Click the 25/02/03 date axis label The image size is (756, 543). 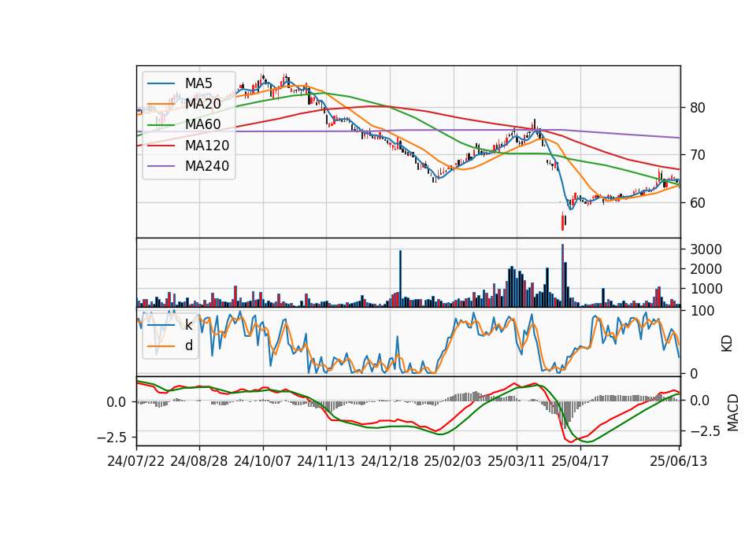click(x=453, y=461)
